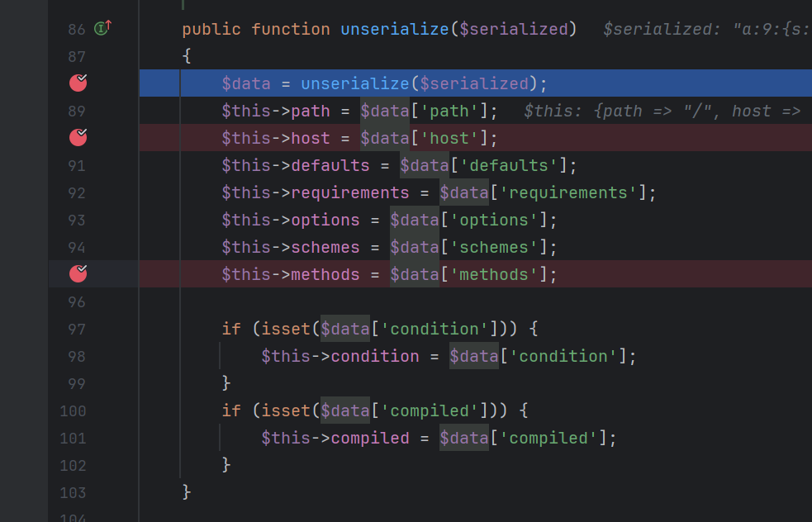Click the 'requirements' array key string

click(569, 192)
